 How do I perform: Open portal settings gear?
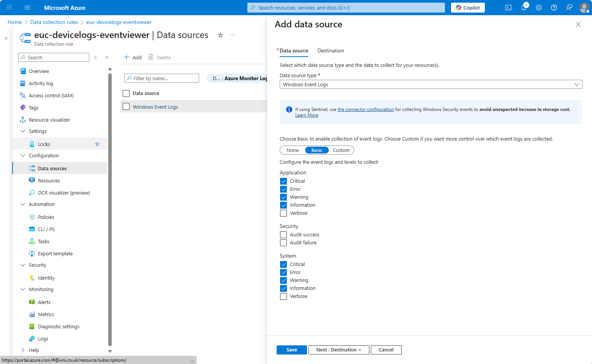point(538,8)
